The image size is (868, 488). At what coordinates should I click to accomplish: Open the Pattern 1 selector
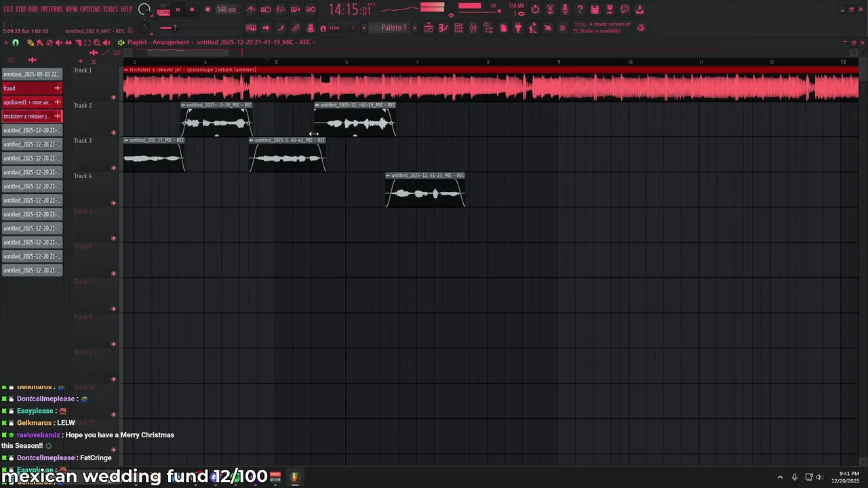393,28
